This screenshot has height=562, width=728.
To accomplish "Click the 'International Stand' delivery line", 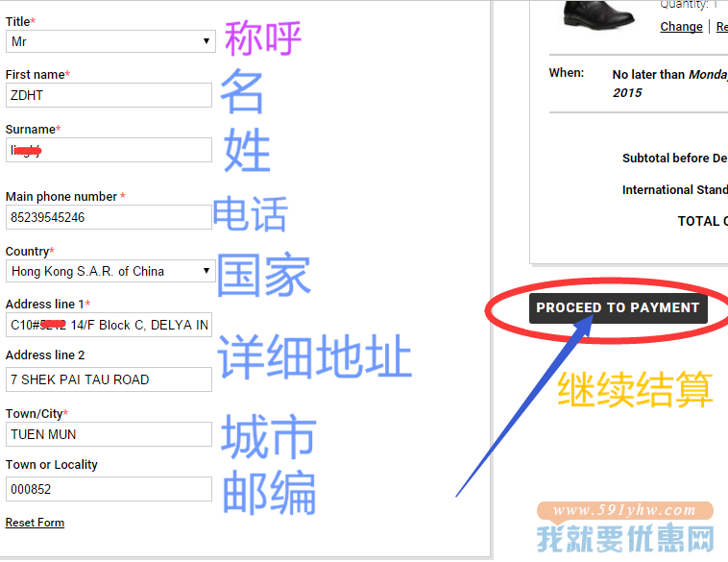I will [x=675, y=189].
